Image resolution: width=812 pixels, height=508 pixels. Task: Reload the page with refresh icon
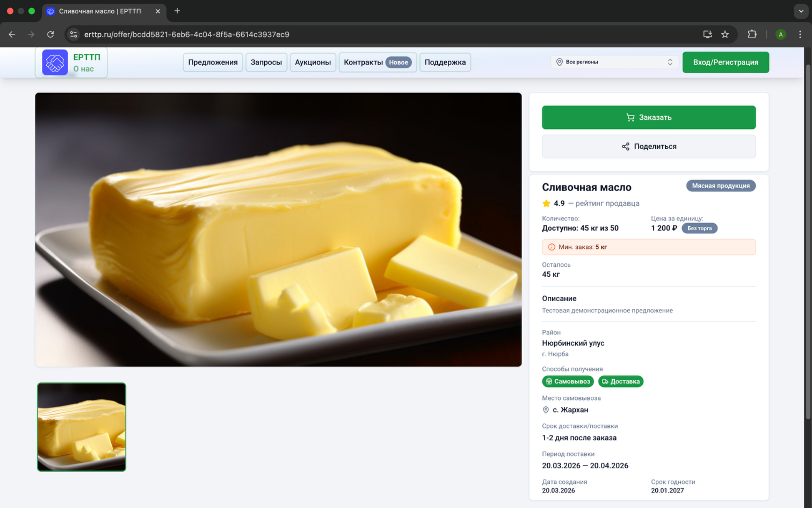click(50, 35)
